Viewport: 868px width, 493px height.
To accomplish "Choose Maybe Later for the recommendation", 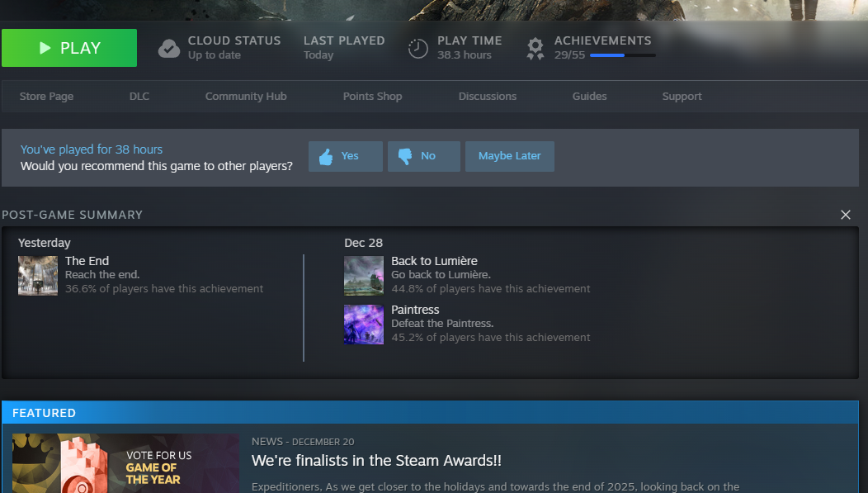I will pos(509,156).
